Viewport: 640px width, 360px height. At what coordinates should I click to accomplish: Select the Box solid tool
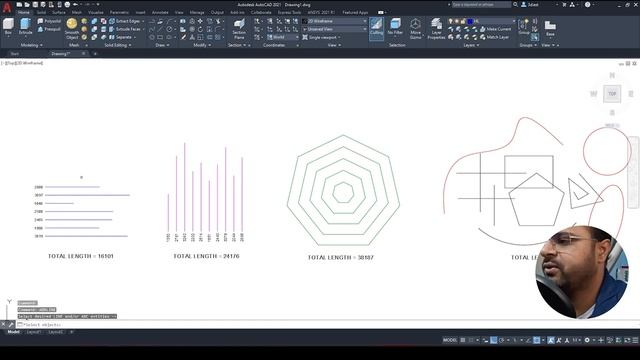[x=8, y=27]
